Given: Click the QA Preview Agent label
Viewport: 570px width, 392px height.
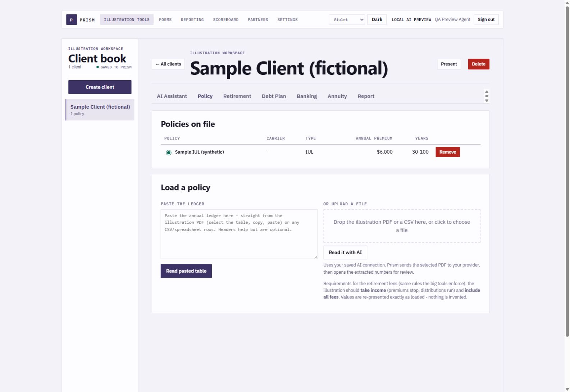Looking at the screenshot, I should coord(452,20).
